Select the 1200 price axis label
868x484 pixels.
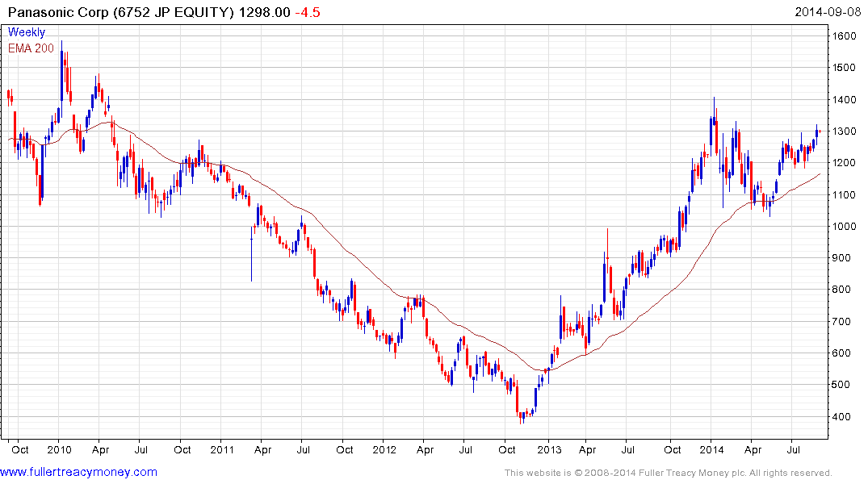point(845,163)
